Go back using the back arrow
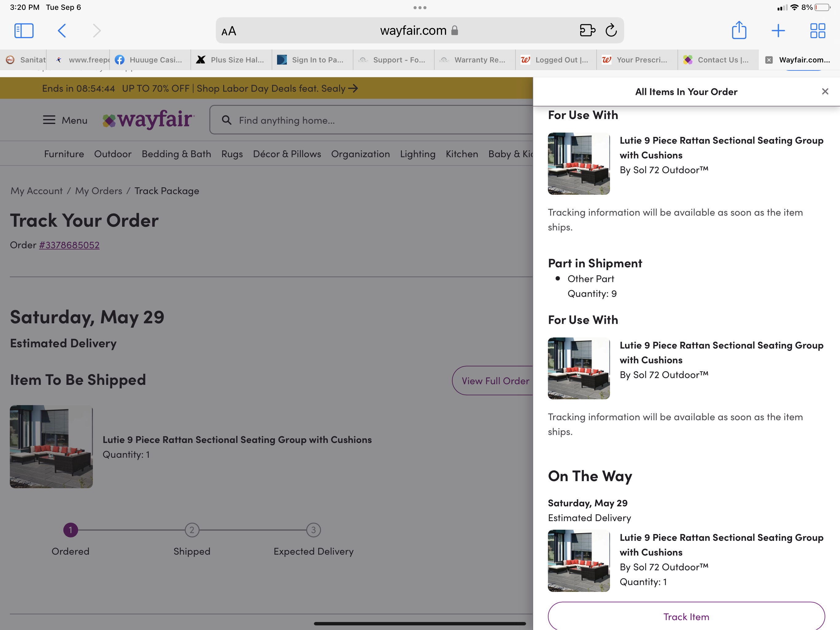Viewport: 840px width, 630px height. pos(62,30)
